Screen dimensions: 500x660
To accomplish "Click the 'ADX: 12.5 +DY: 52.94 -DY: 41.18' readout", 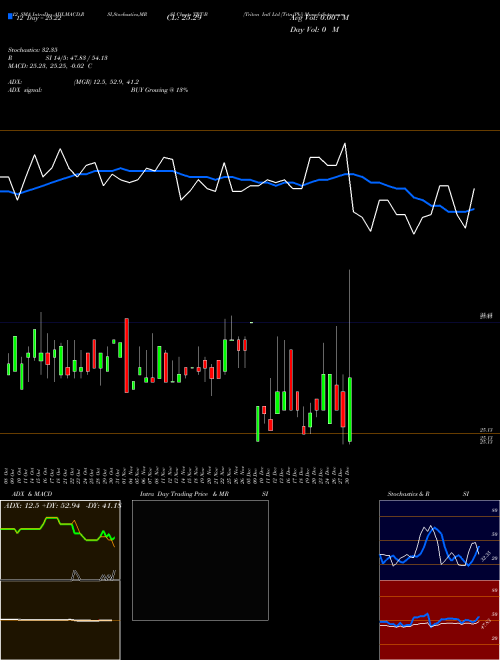I will tap(62, 506).
